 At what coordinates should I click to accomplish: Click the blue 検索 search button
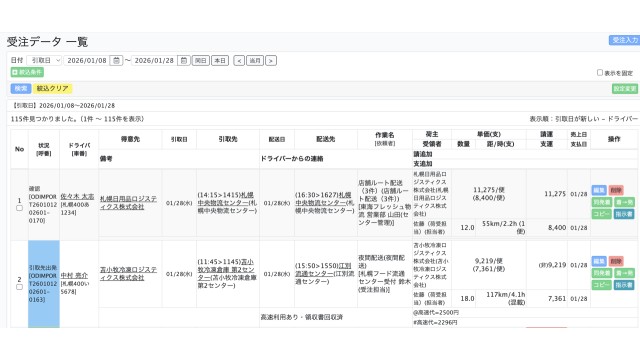(21, 89)
